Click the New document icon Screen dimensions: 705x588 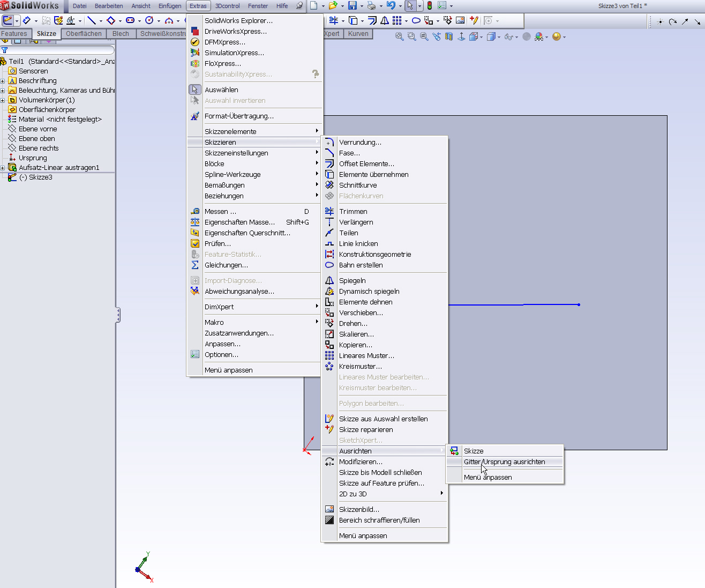click(314, 6)
